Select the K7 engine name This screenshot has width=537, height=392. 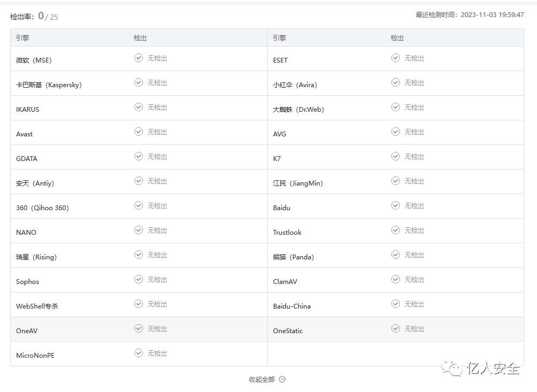tap(277, 159)
